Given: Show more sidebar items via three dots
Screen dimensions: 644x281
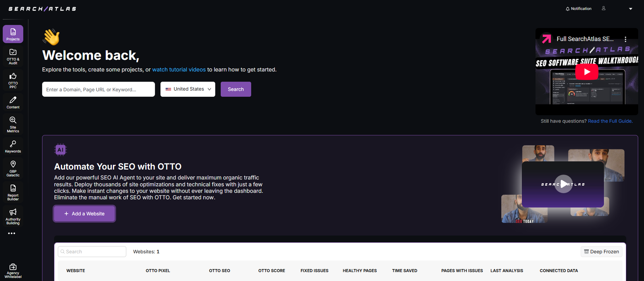Looking at the screenshot, I should 12,233.
